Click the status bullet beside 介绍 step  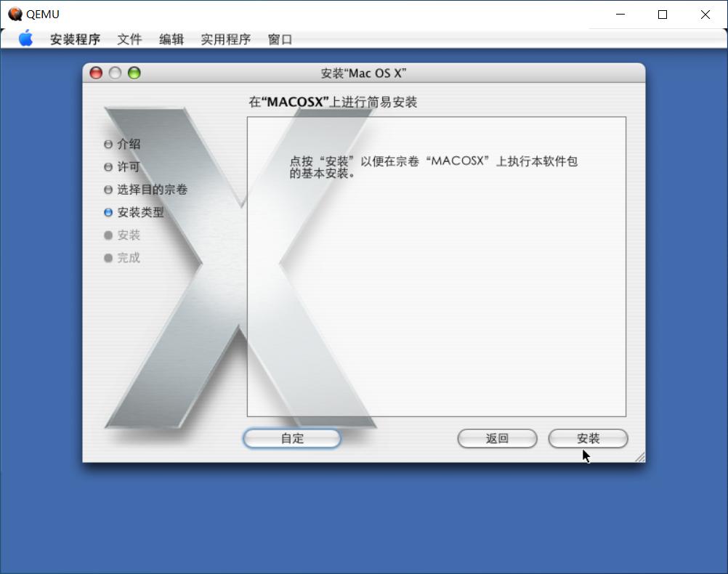click(x=107, y=145)
